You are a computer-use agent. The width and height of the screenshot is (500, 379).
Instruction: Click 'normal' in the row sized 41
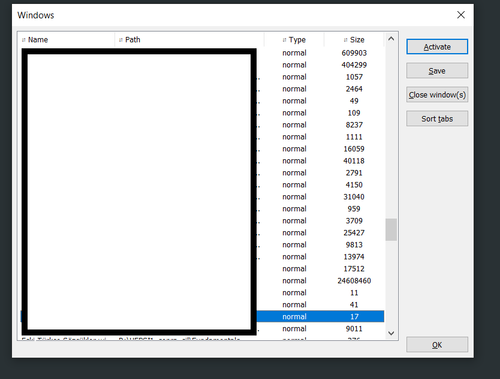294,305
